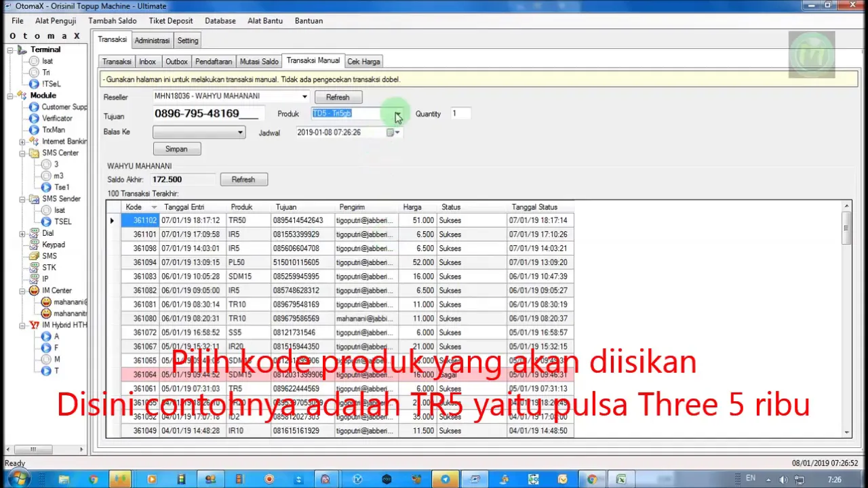Open the Database menu
This screenshot has height=488, width=868.
tap(220, 21)
